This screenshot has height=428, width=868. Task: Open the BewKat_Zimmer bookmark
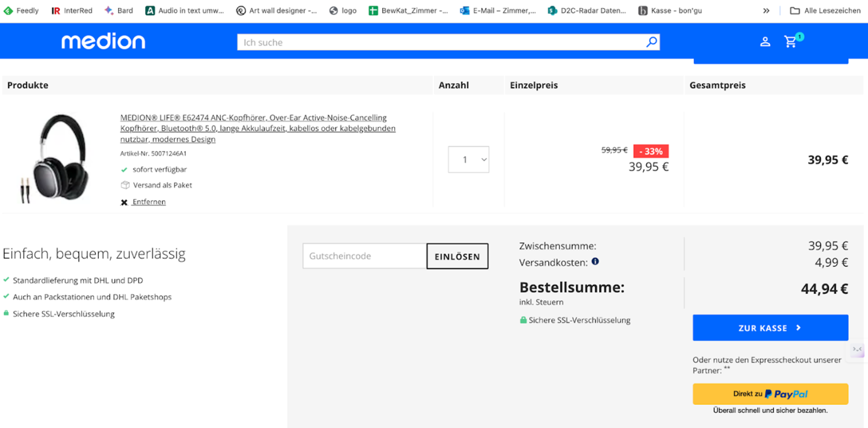pyautogui.click(x=408, y=11)
